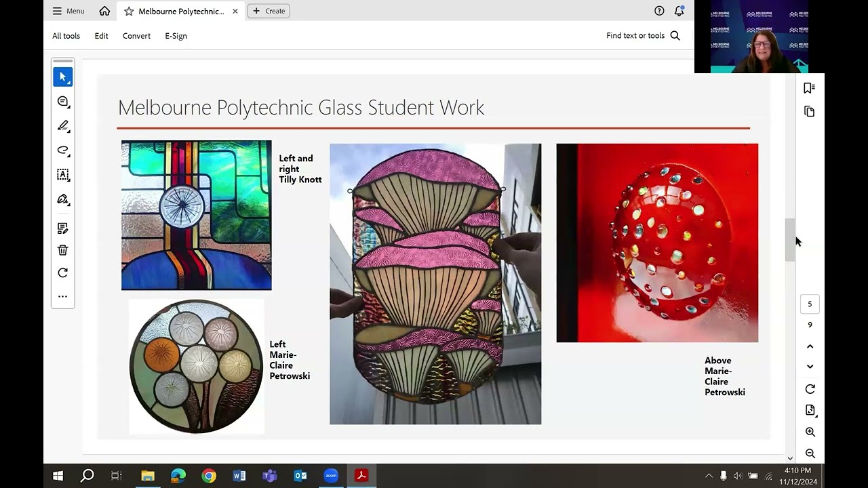
Task: Open File Explorer from taskbar
Action: point(148,476)
